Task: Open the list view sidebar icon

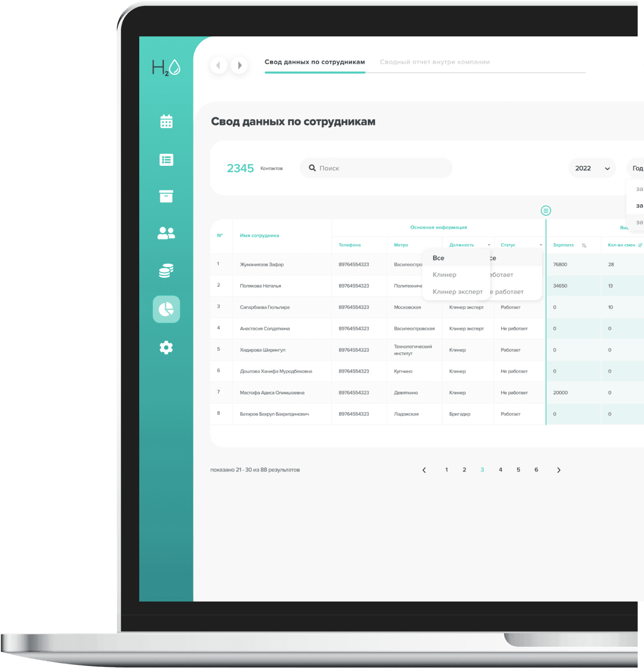Action: tap(166, 160)
